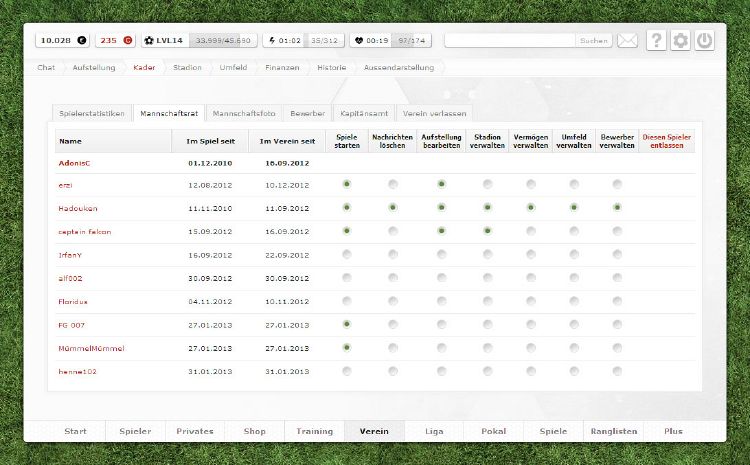Click the search input field
The image size is (750, 465).
point(510,41)
